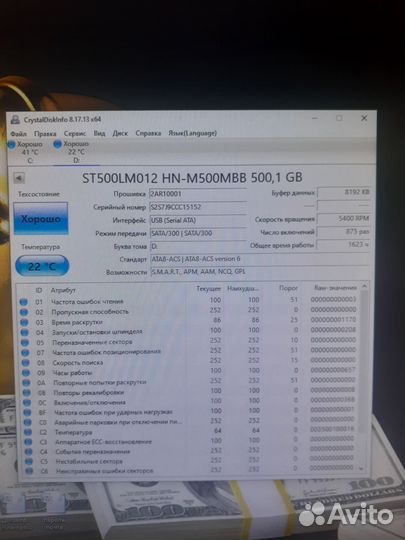Maximize the CrystalDiskInfo window
405x540 pixels.
(339, 118)
